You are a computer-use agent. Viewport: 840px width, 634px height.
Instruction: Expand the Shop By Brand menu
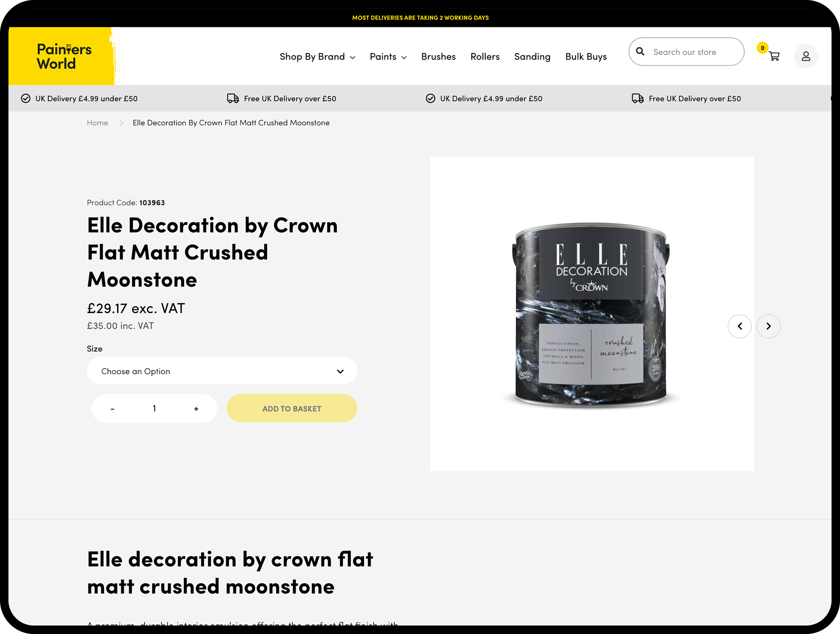pyautogui.click(x=317, y=57)
